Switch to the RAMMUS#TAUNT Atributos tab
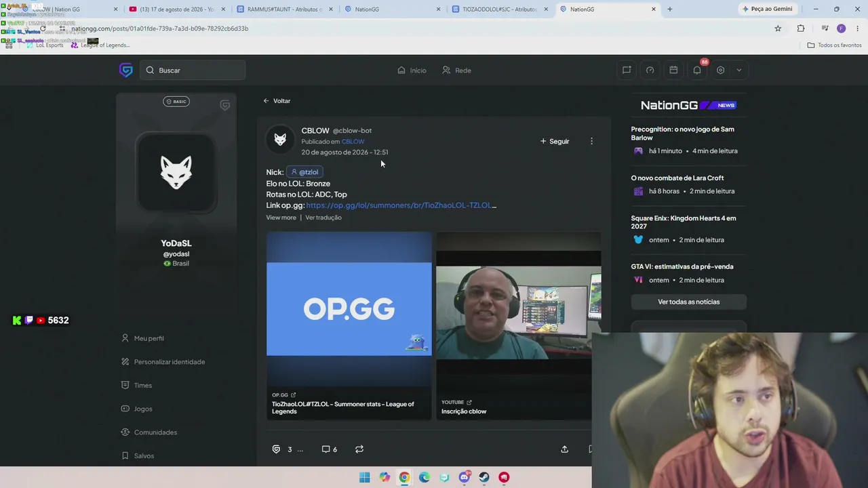Screen dimensions: 868x488 [x=283, y=9]
